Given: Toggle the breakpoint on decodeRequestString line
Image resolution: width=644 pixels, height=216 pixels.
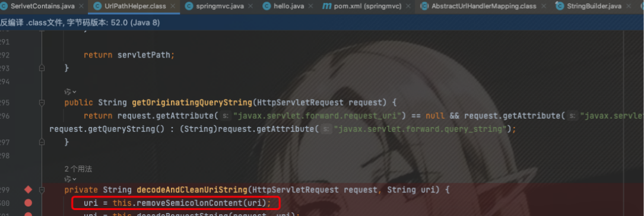Looking at the screenshot, I should pos(28,214).
